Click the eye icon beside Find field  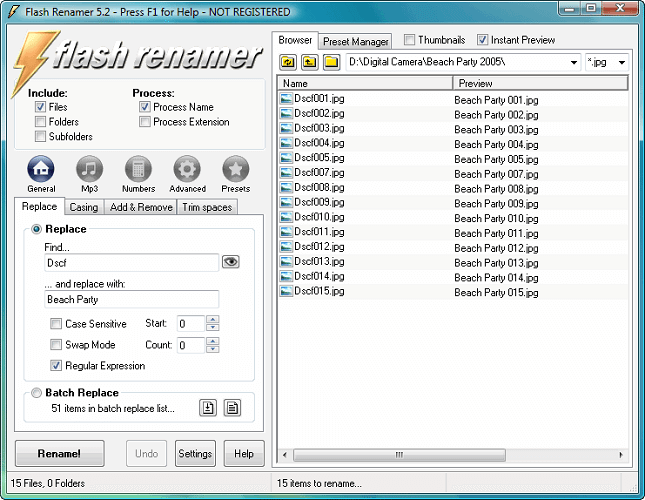click(x=231, y=262)
